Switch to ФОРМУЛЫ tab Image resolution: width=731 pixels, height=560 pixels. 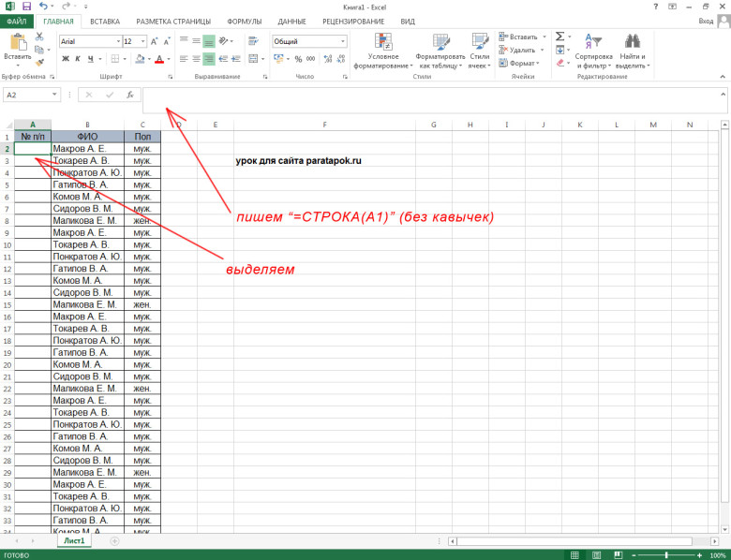pyautogui.click(x=245, y=22)
